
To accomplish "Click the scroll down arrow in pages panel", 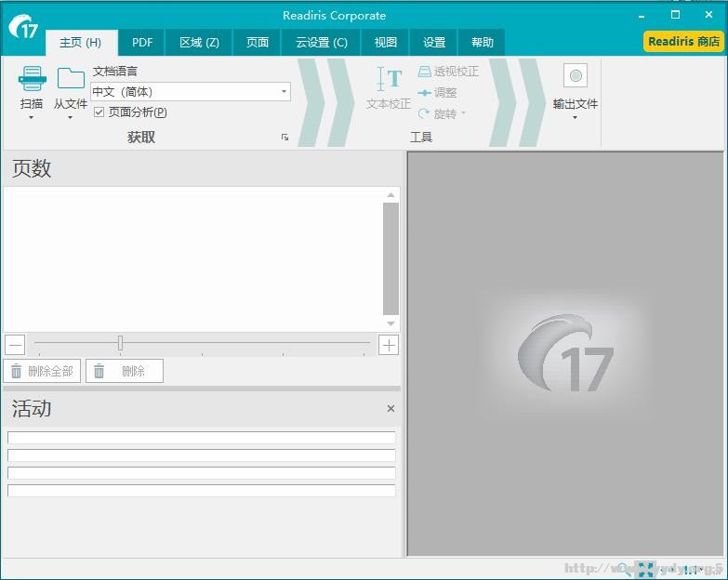I will click(390, 323).
